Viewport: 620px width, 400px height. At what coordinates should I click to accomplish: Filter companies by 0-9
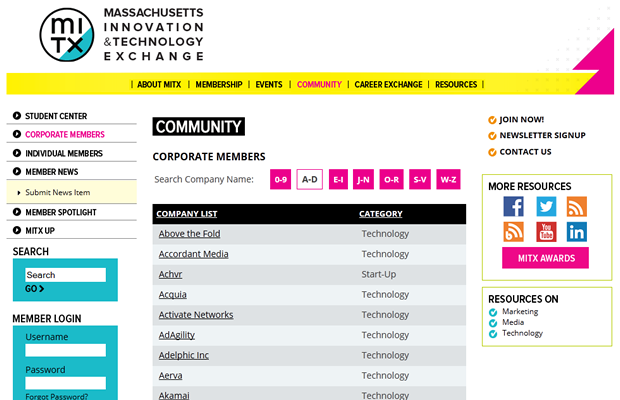point(280,179)
